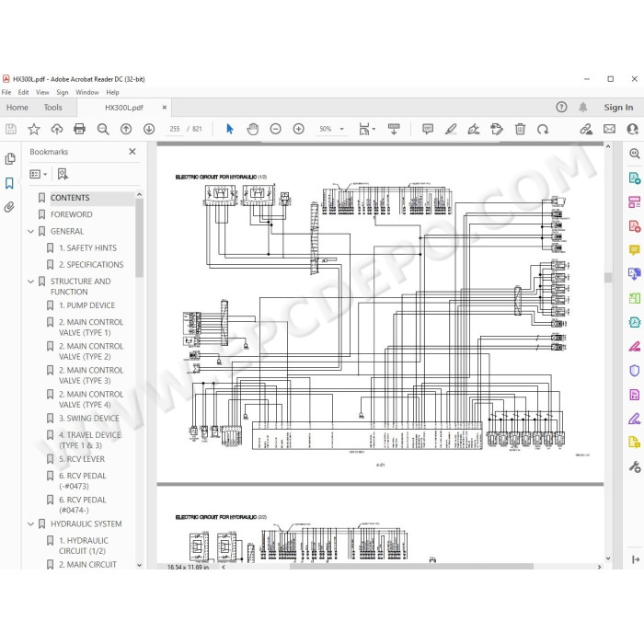
Task: Activate the Hand pan tool
Action: 253,130
